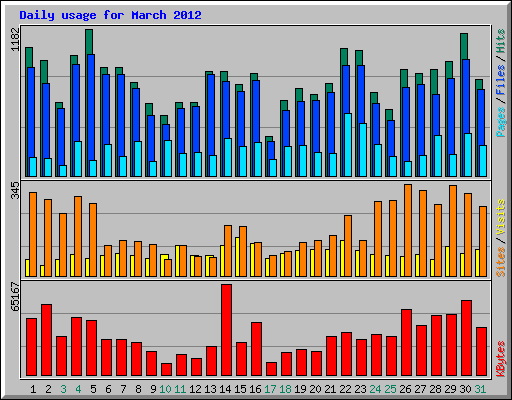Image resolution: width=512 pixels, height=400 pixels.
Task: Click day label 28 on the x-axis
Action: click(x=435, y=389)
